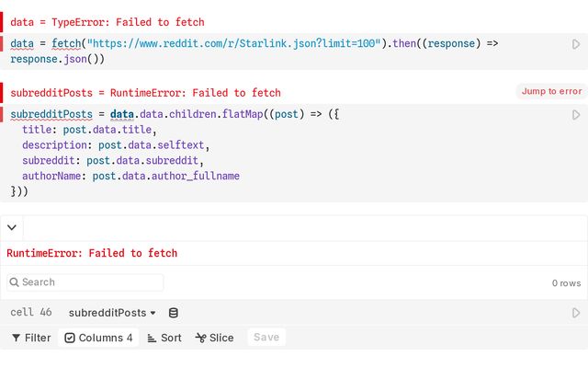Screen dimensions: 588x368
Task: Run the cell 46 table play icon
Action: point(576,313)
